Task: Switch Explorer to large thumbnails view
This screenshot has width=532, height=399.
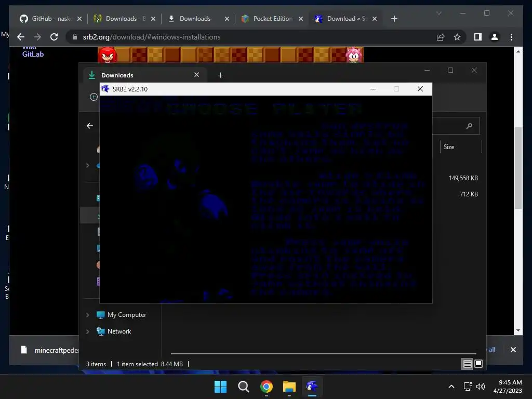Action: click(478, 364)
